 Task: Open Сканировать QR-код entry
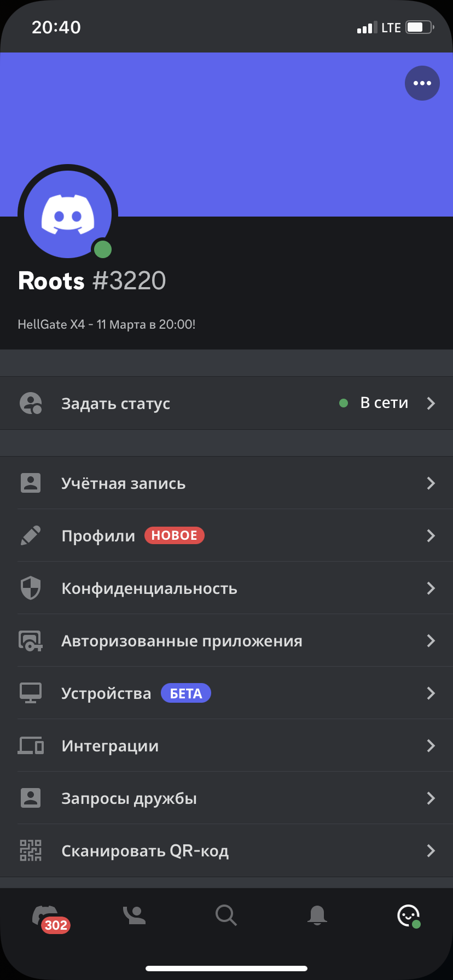coord(226,850)
